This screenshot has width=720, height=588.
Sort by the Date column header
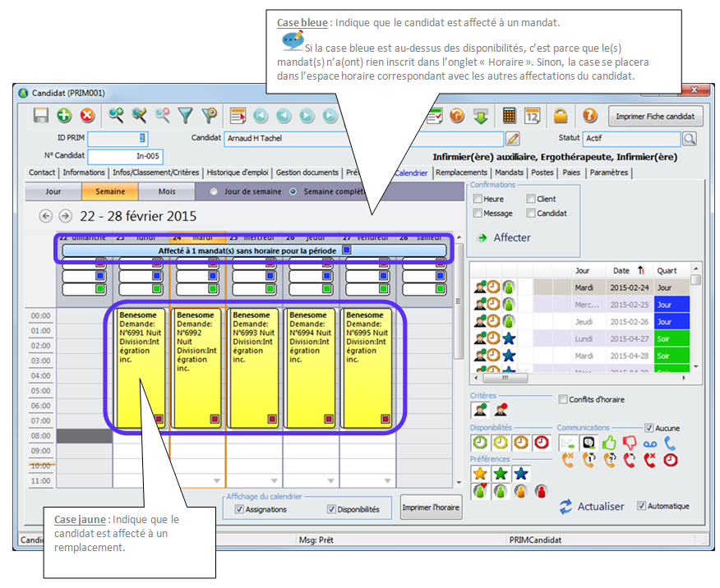621,270
